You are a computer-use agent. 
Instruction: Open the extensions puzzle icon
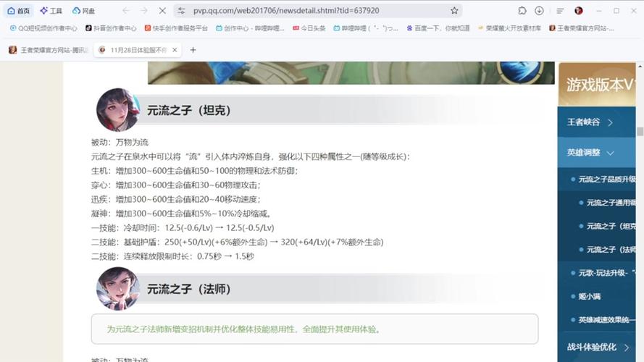point(522,11)
